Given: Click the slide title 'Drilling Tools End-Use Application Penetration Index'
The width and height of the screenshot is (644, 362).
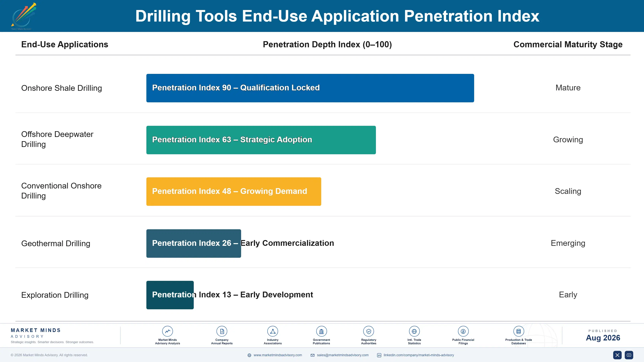Looking at the screenshot, I should coord(337,16).
